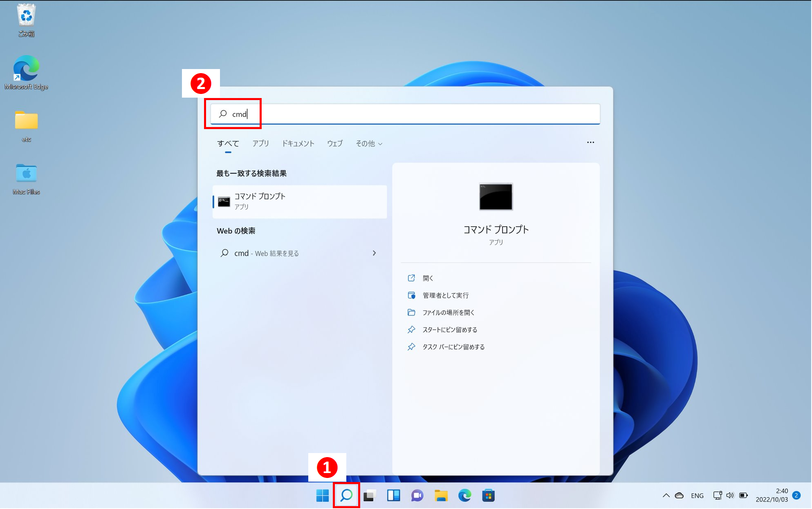Select the ウェブ filter tab
The width and height of the screenshot is (812, 509).
click(335, 143)
